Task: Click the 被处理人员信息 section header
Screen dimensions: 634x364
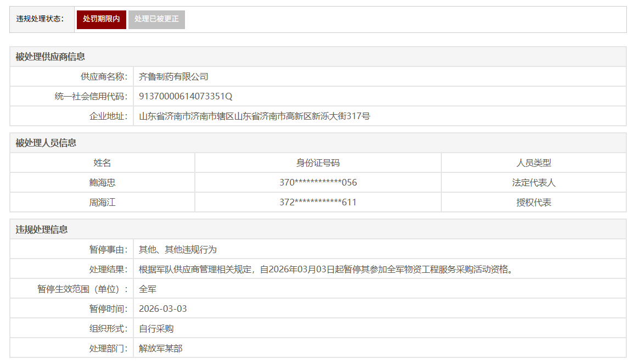Action: click(46, 143)
